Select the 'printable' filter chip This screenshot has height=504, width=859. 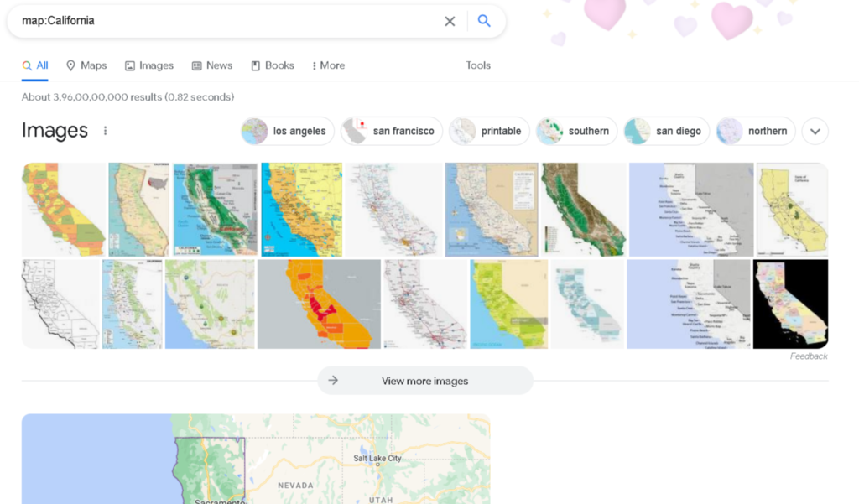pyautogui.click(x=489, y=131)
